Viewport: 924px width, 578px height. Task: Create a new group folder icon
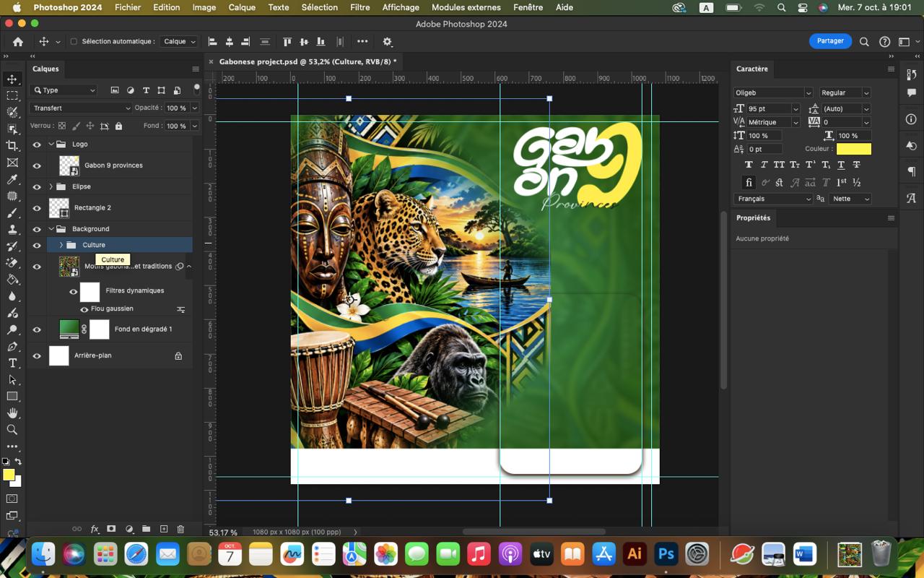(x=146, y=529)
